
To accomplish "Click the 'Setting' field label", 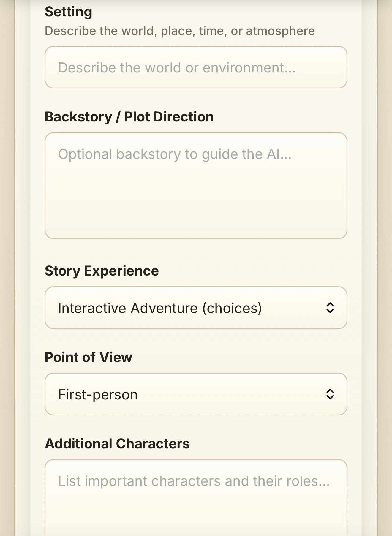I will (68, 12).
